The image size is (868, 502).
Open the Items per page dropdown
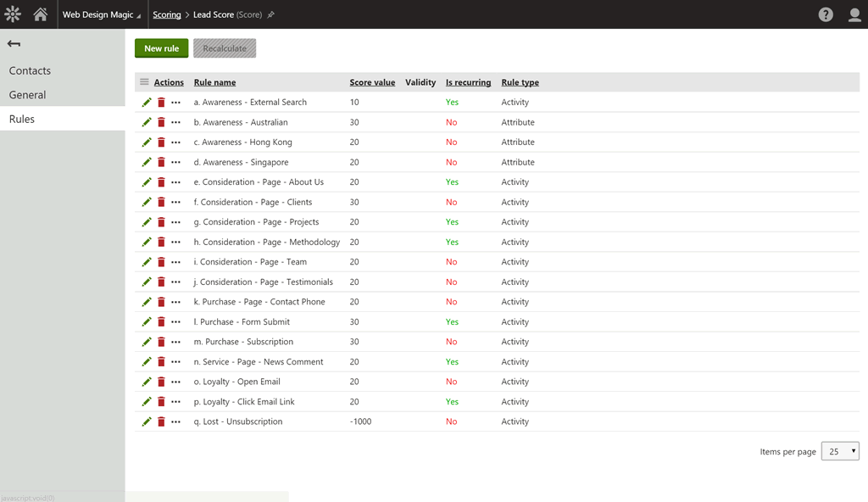pyautogui.click(x=840, y=451)
